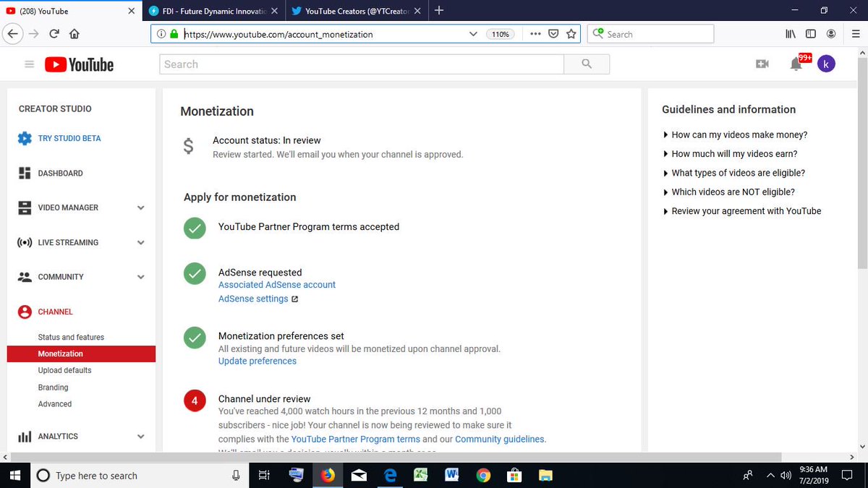Screen dimensions: 868x488
Task: Open the Windows Task View button
Action: point(264,475)
